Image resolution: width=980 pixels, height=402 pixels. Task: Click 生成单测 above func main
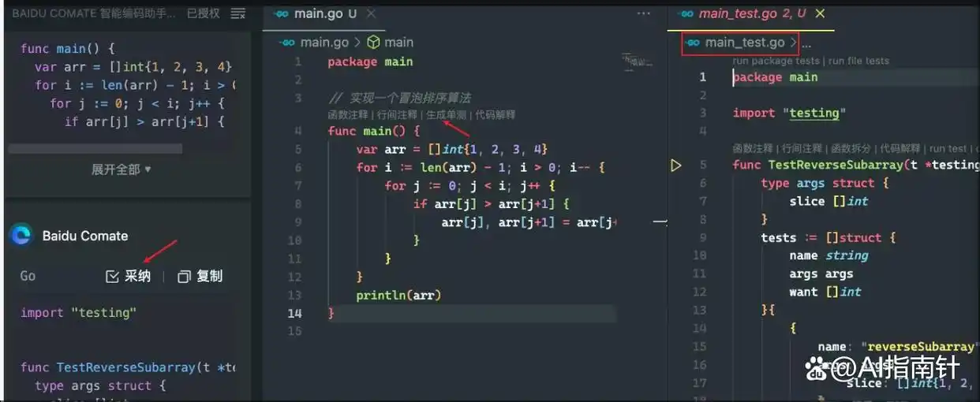pos(446,115)
